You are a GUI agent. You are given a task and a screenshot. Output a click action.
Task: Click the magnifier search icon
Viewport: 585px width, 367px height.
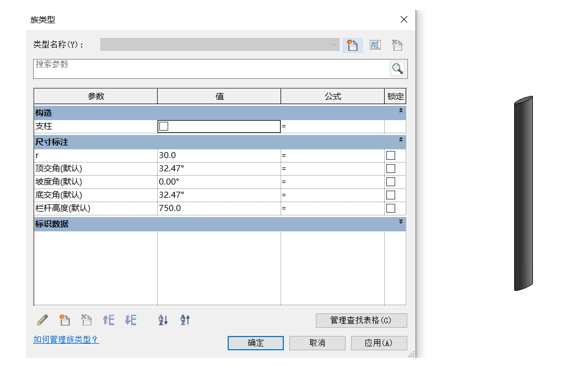coord(397,69)
